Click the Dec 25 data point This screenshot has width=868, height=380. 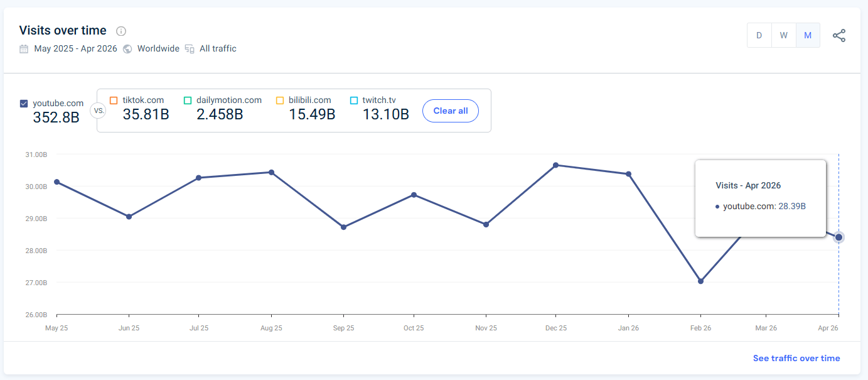(556, 165)
